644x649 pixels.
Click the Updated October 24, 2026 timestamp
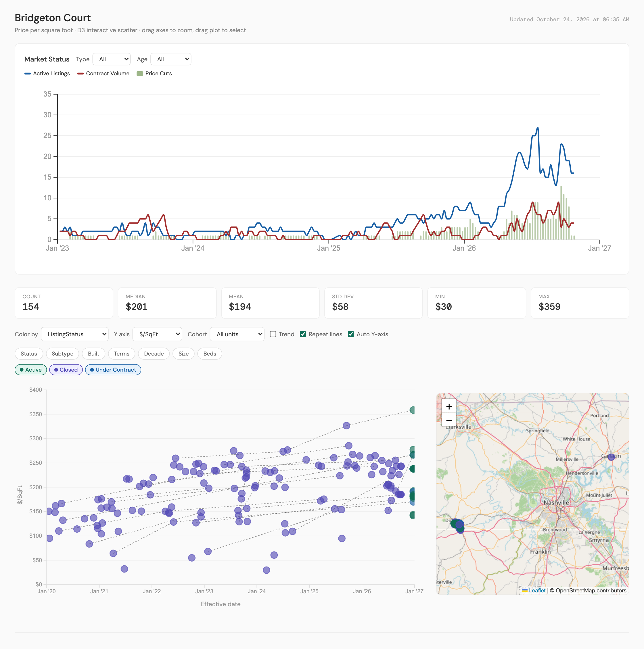[x=570, y=20]
